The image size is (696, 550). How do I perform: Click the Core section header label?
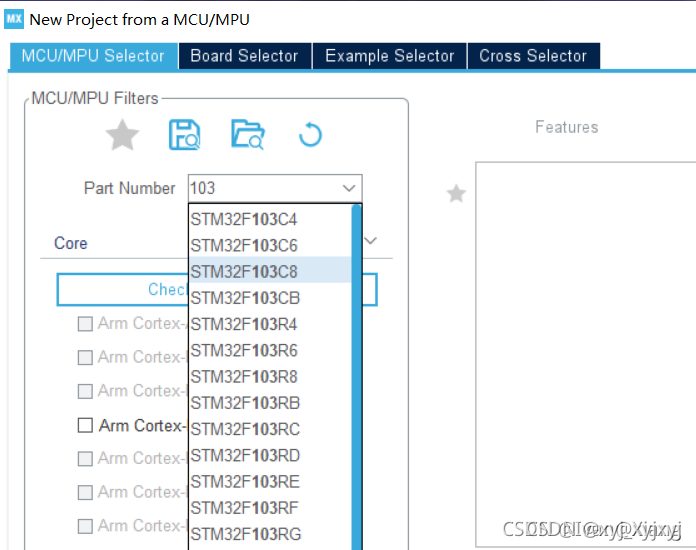tap(71, 243)
